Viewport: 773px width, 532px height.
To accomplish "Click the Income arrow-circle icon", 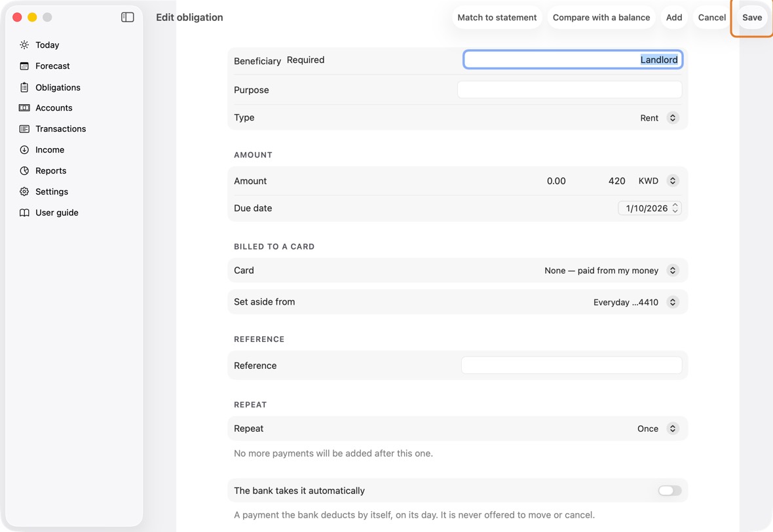I will pyautogui.click(x=24, y=150).
